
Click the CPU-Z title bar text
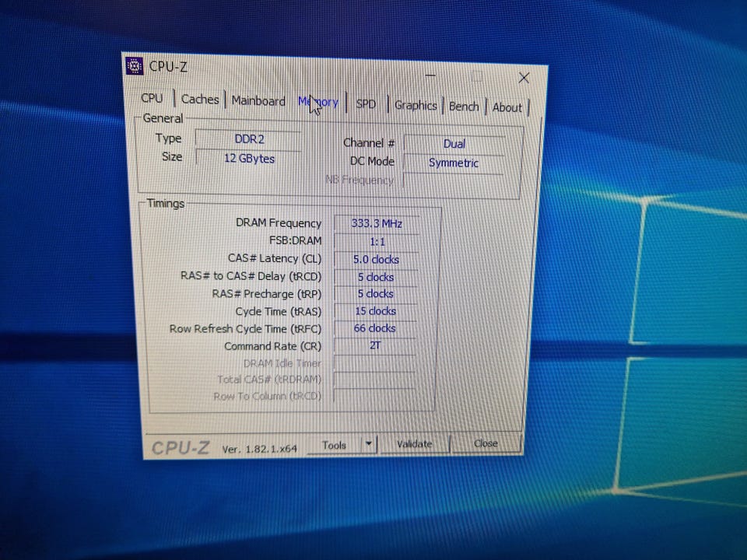click(x=168, y=67)
